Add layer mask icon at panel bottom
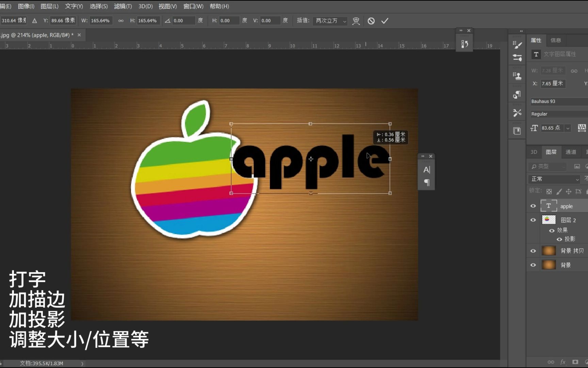588x368 pixels. click(x=575, y=362)
